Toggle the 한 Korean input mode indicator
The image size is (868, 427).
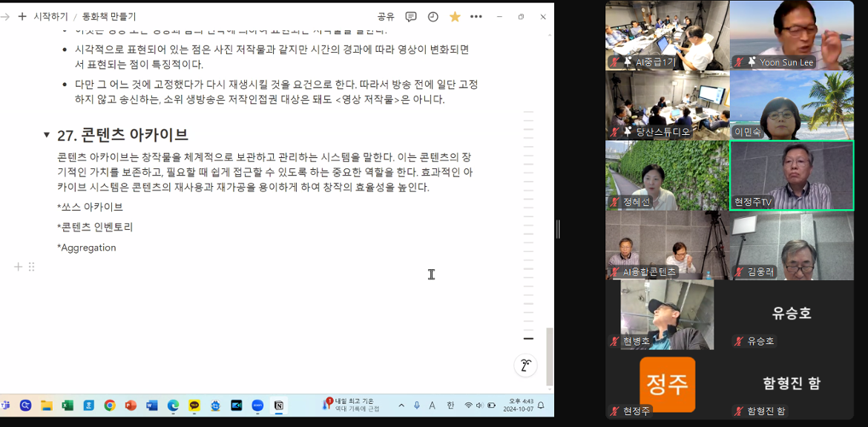(450, 406)
